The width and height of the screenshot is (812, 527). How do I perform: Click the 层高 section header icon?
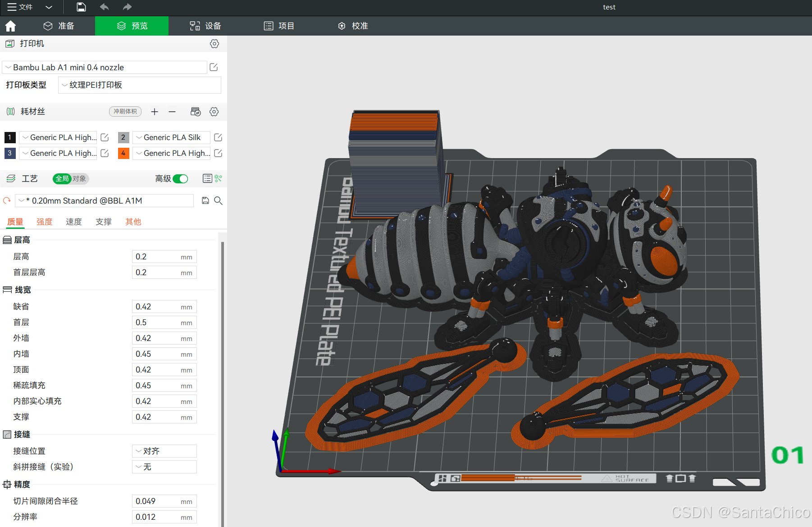(x=7, y=240)
